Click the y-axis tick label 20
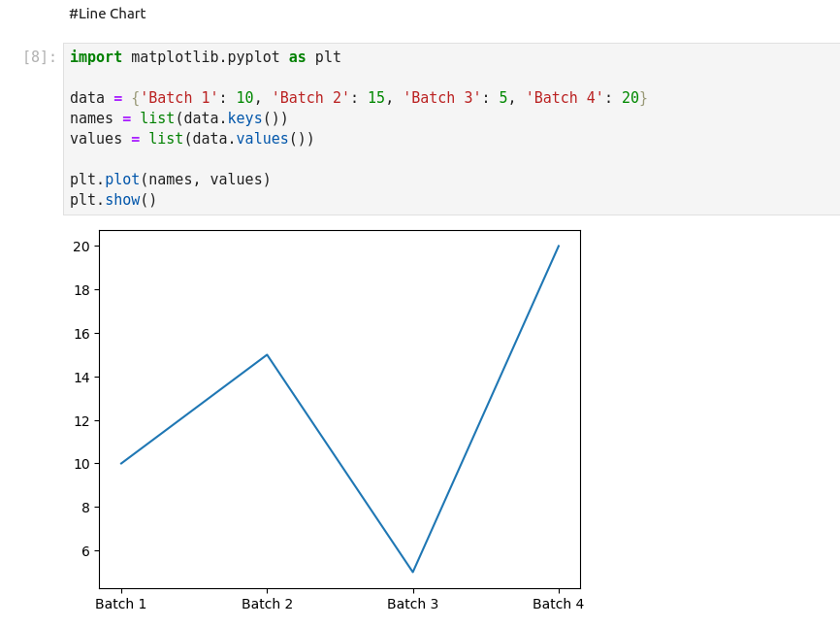Screen dimensions: 840x627 point(81,247)
